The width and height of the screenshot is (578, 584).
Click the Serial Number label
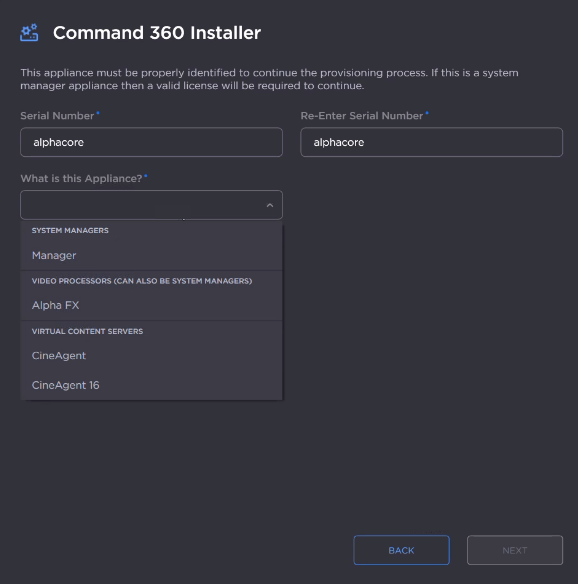pos(57,116)
